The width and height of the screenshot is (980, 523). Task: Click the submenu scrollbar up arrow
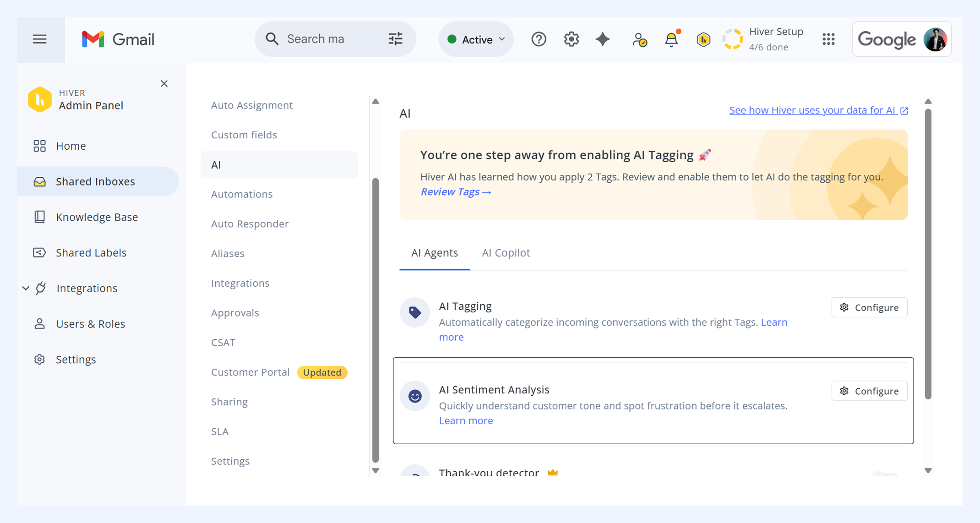[376, 102]
